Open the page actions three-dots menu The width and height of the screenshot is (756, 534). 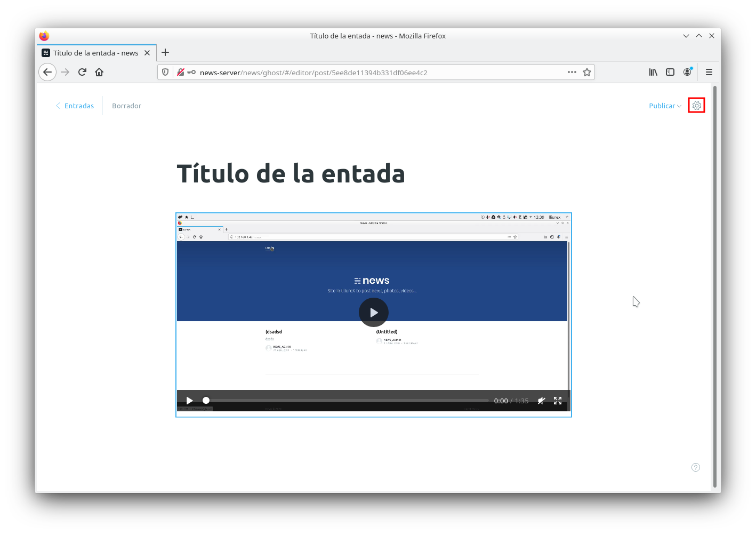point(572,72)
